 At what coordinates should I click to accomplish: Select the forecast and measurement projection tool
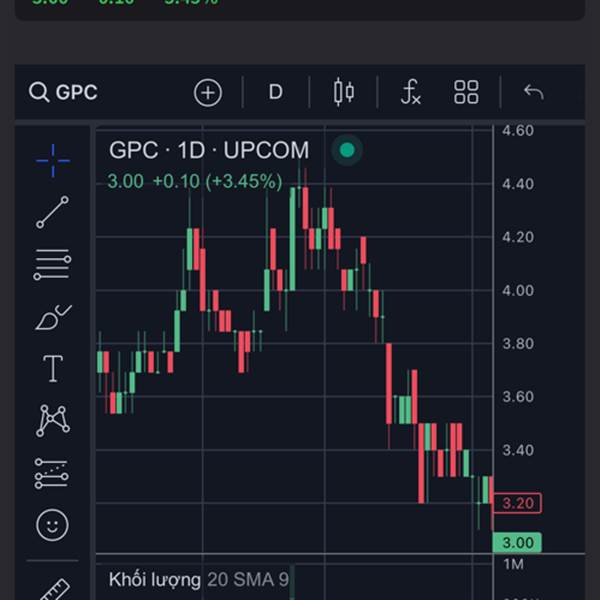point(52,473)
